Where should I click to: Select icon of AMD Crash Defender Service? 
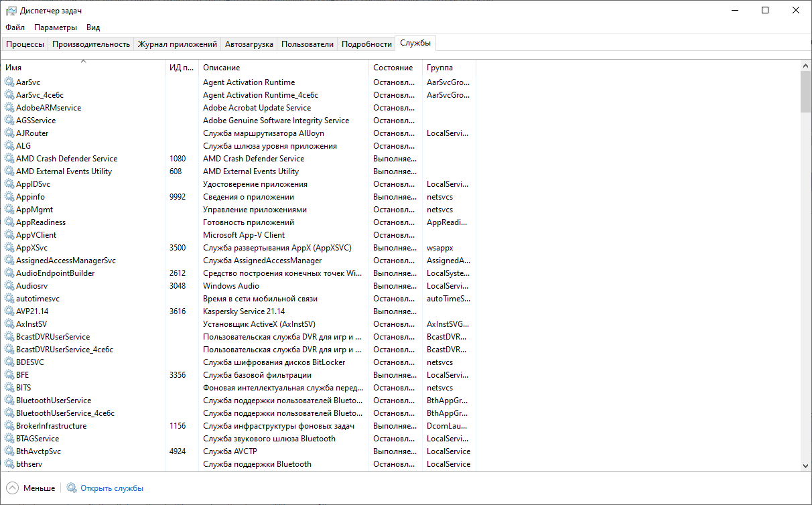(x=9, y=159)
